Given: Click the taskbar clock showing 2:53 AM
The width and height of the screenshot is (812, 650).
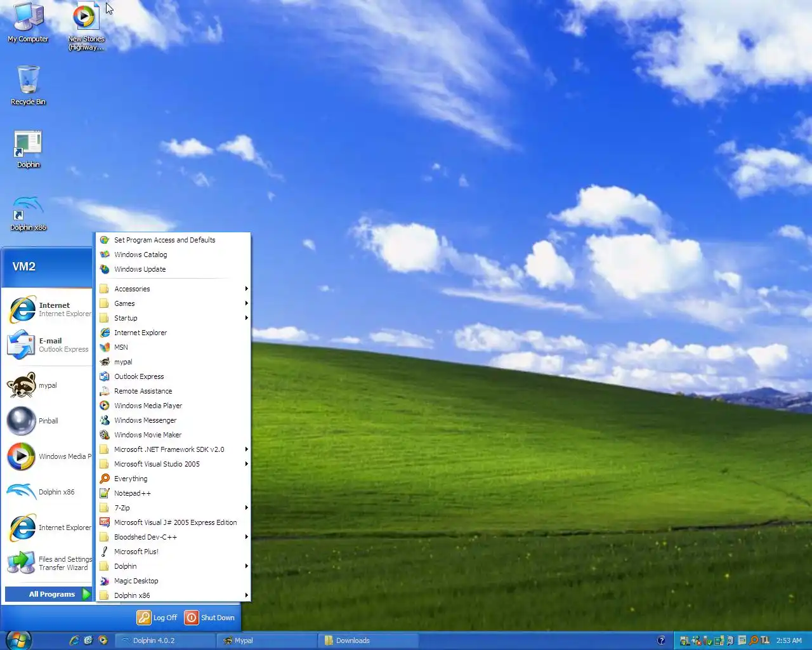Looking at the screenshot, I should point(789,640).
